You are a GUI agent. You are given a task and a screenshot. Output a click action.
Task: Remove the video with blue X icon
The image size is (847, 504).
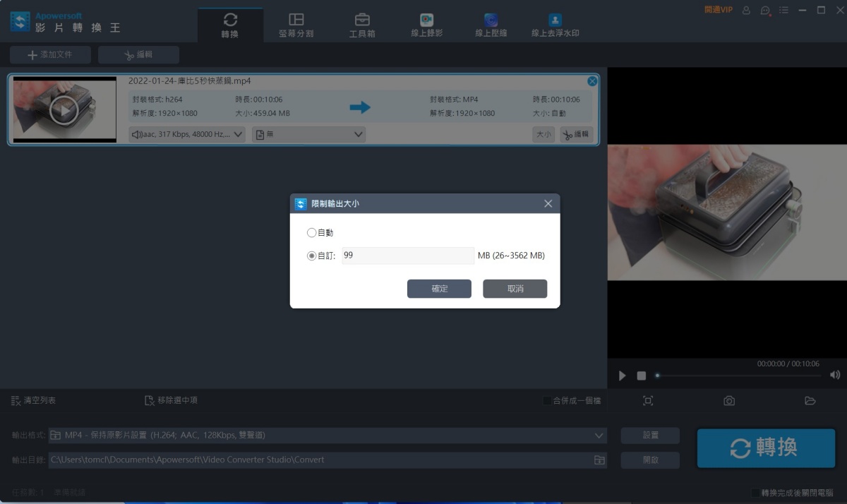tap(592, 81)
